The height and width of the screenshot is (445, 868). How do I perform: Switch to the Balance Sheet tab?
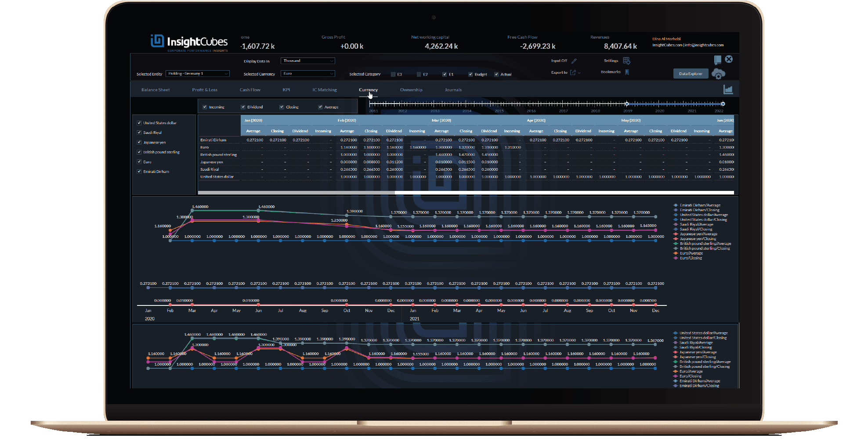156,90
